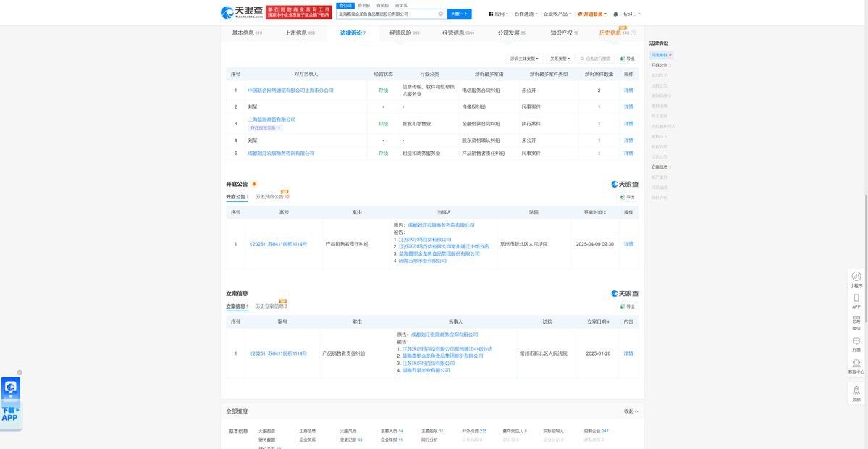Open 中国联合网络通信有限公司上海市分公司 link
Viewport: 868px width, 449px height.
pos(290,91)
